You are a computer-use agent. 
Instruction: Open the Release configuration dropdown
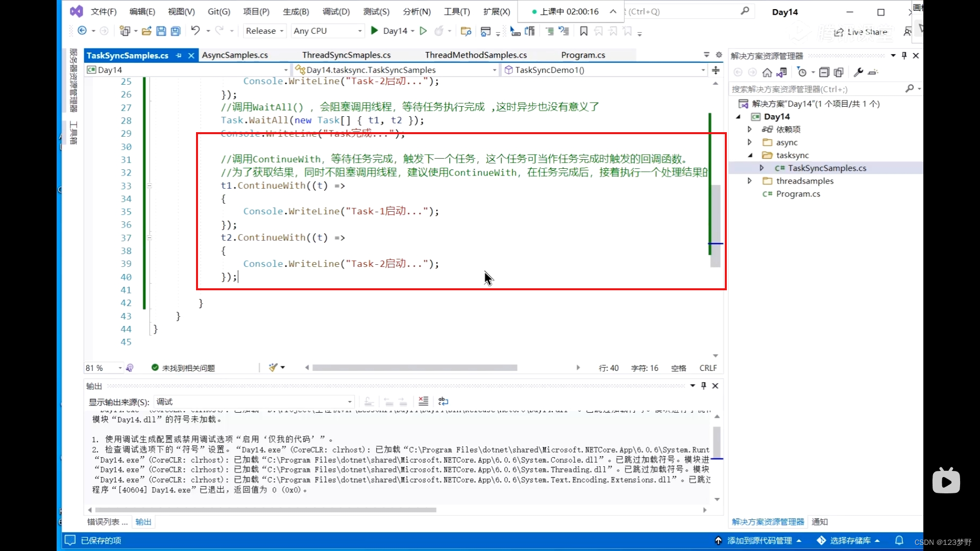click(264, 31)
